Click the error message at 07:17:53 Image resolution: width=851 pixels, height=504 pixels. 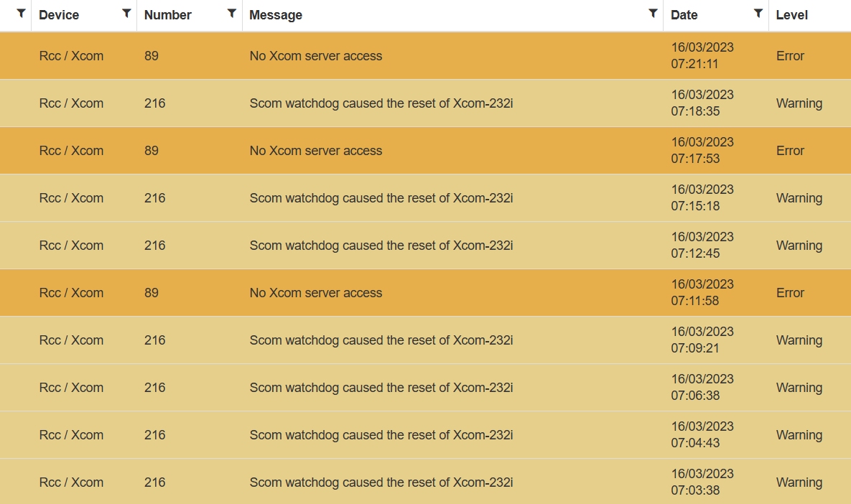pyautogui.click(x=316, y=151)
